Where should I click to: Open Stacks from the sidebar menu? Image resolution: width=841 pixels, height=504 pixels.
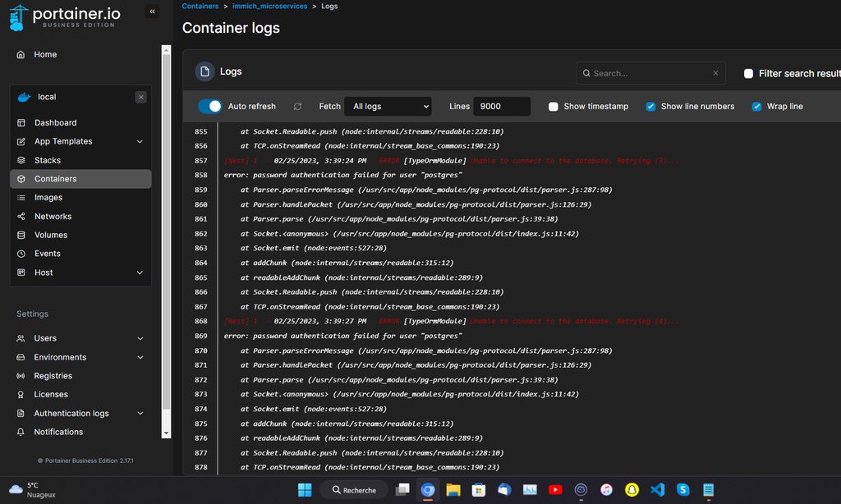point(48,161)
